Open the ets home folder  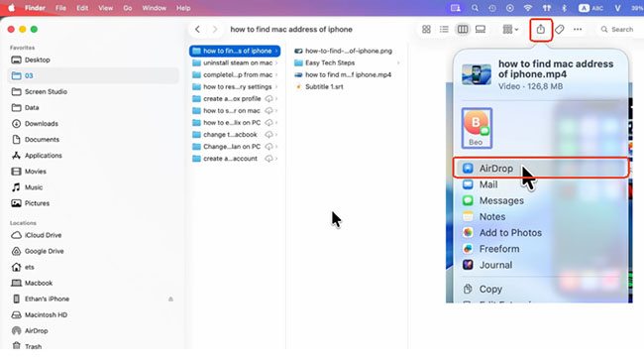[x=93, y=267]
